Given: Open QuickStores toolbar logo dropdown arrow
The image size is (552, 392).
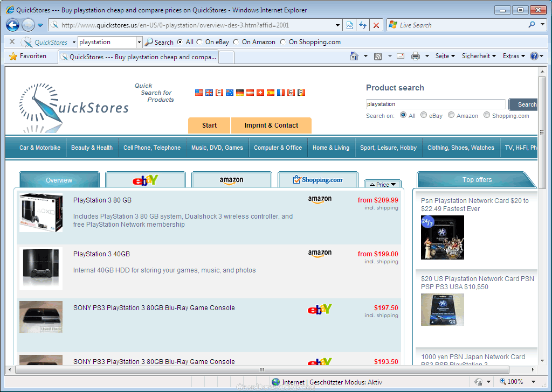Looking at the screenshot, I should 74,42.
